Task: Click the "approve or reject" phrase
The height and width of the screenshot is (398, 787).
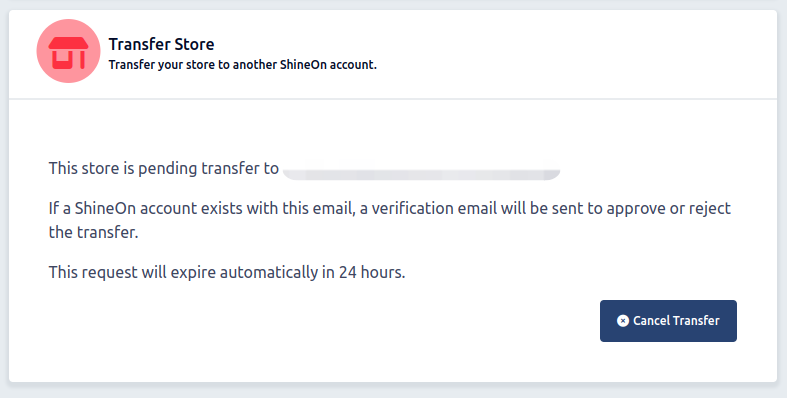Action: click(669, 208)
